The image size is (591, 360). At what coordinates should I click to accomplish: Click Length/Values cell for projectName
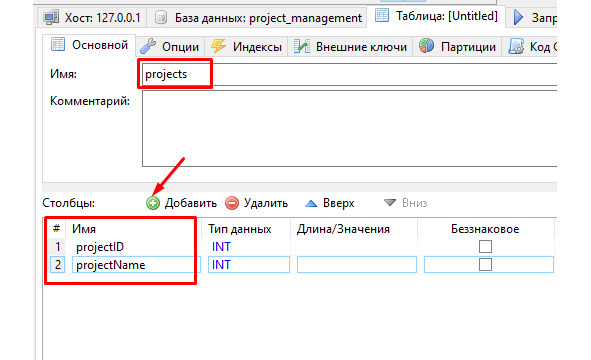pos(357,265)
